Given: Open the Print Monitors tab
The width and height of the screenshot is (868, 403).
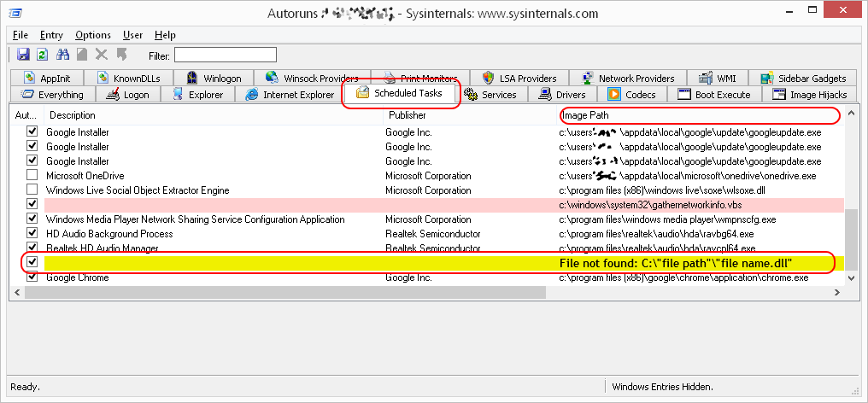Looking at the screenshot, I should (420, 78).
